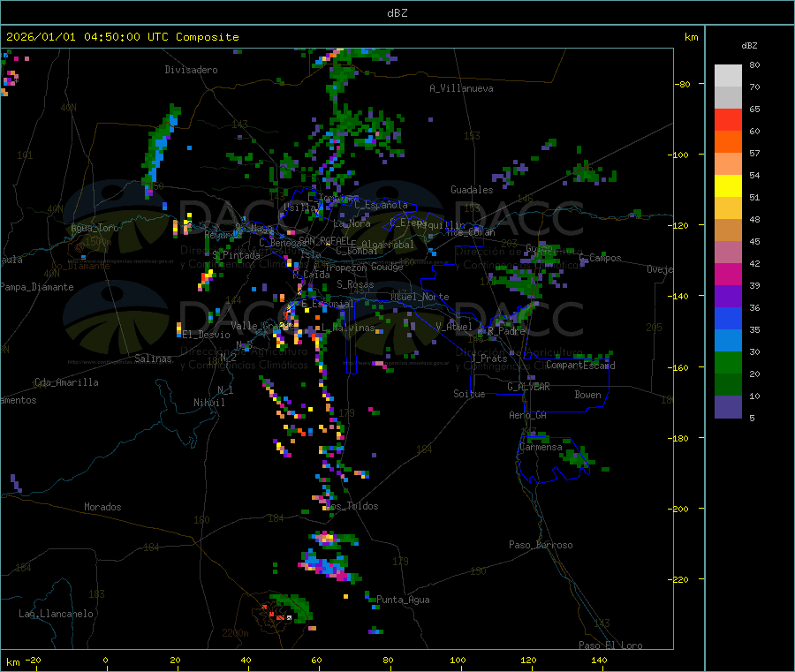The height and width of the screenshot is (672, 795).
Task: Click the '-20' tick on horizontal axis
Action: (x=34, y=660)
